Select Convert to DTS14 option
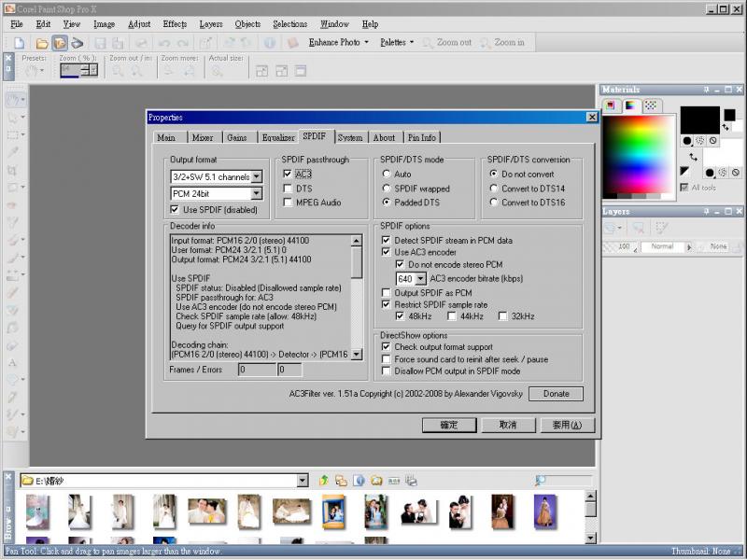747x560 pixels. 494,189
